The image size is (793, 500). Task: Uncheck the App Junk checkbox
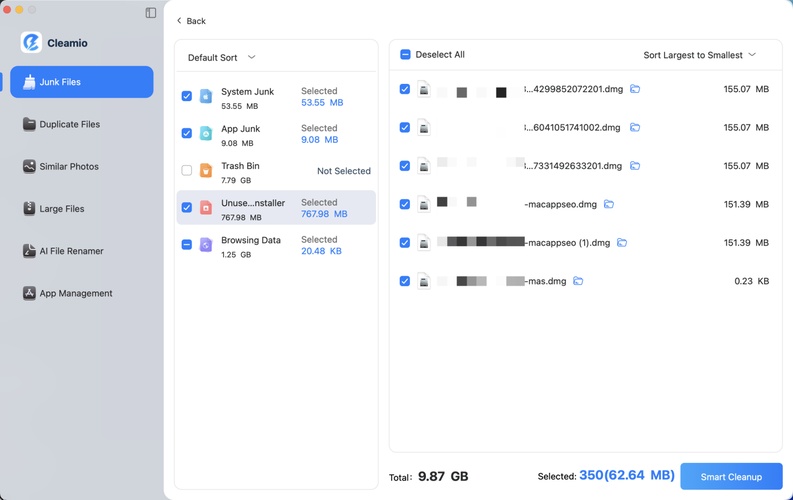tap(187, 133)
